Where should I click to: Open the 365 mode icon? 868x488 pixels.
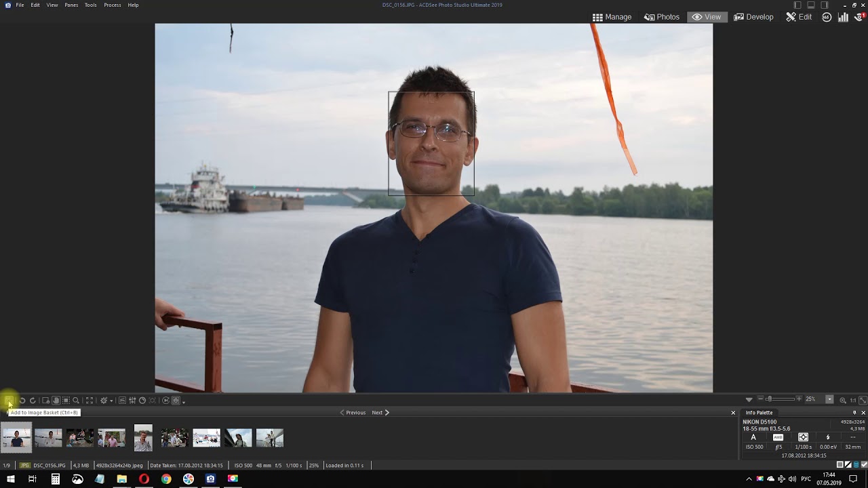tap(827, 17)
